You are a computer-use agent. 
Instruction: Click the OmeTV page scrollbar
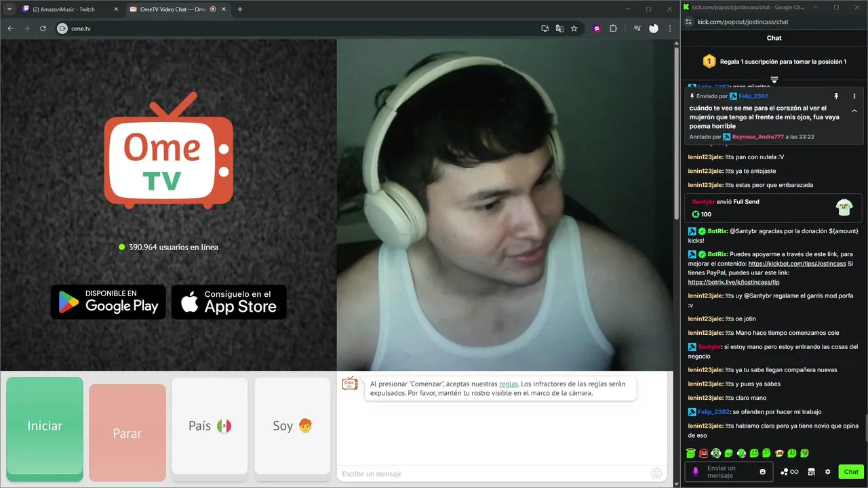(x=675, y=132)
